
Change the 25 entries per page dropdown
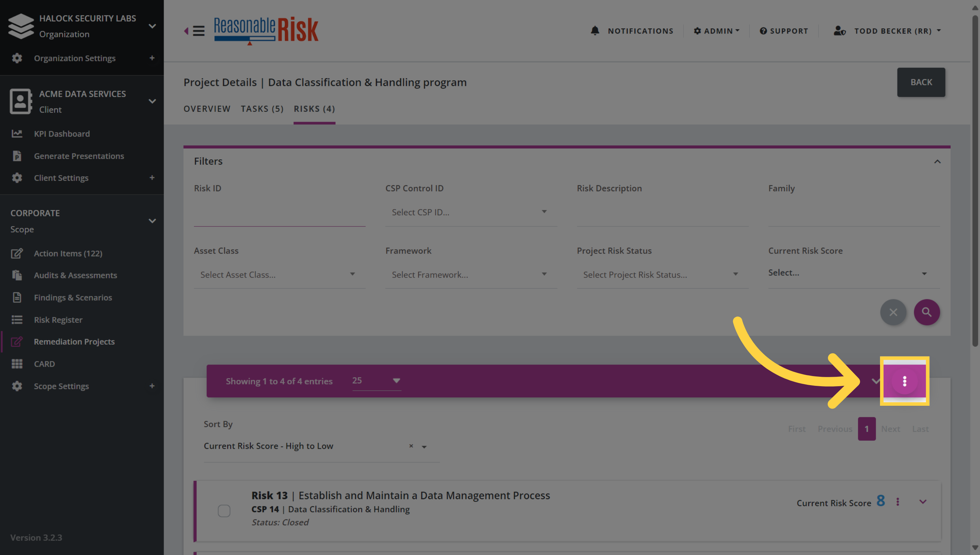[376, 381]
